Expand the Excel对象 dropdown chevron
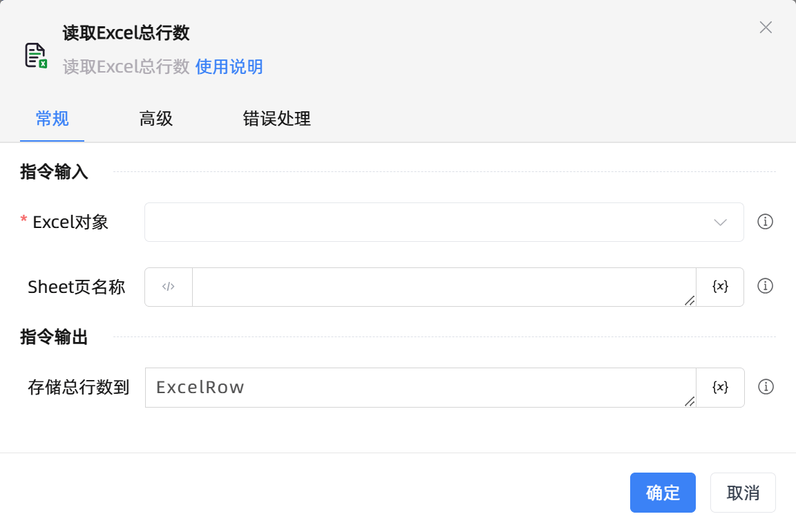This screenshot has height=532, width=796. click(x=720, y=222)
